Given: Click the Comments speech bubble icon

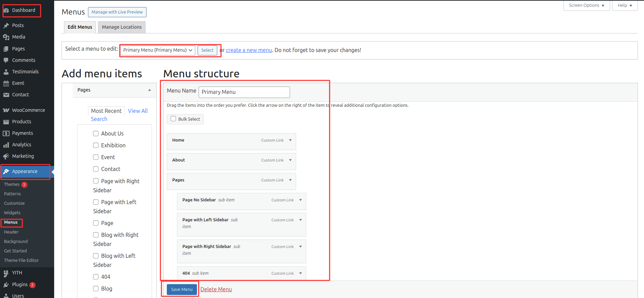Looking at the screenshot, I should click(x=6, y=60).
